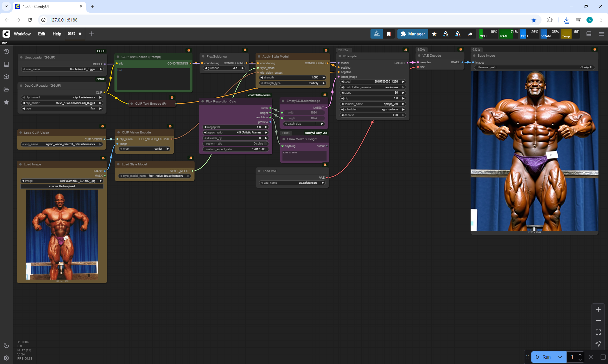Open the Workflow menu
608x364 pixels.
[x=22, y=34]
